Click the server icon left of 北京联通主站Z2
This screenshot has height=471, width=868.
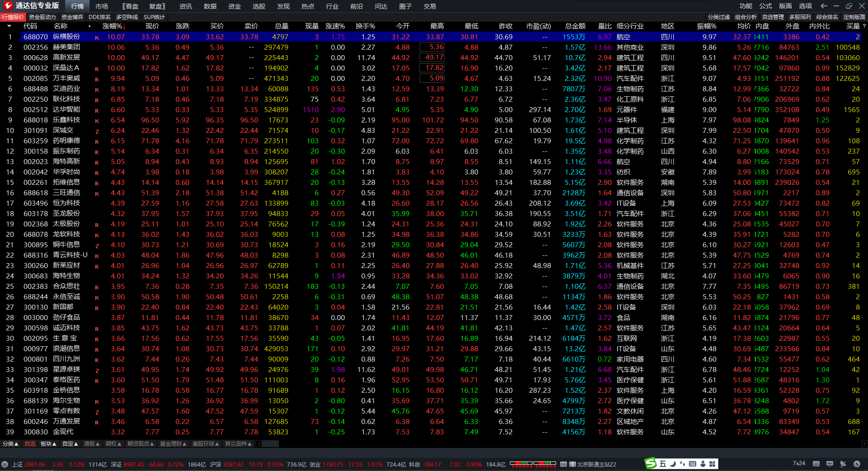(572, 464)
